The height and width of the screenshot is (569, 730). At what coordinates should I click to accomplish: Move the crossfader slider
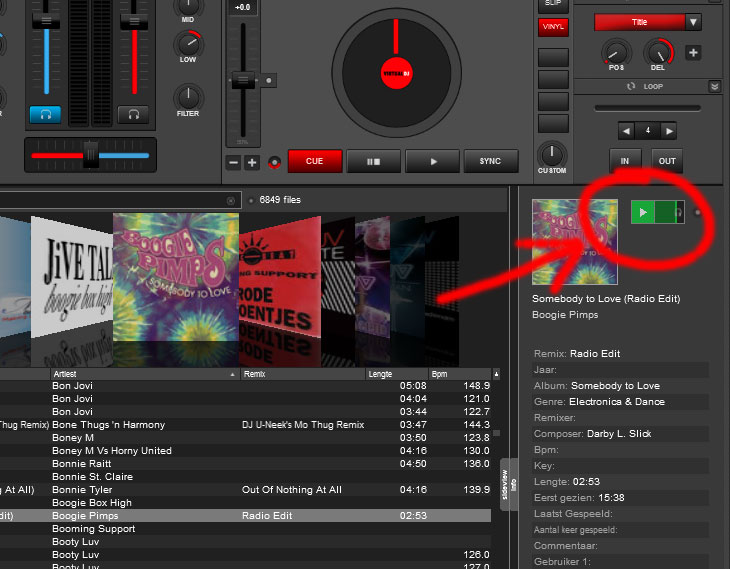pos(91,155)
